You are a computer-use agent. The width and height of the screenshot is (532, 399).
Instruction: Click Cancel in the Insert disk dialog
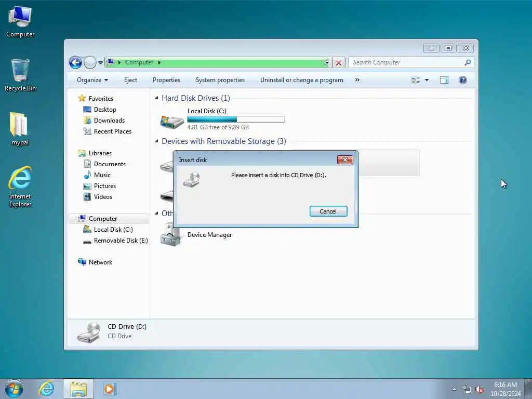tap(328, 211)
